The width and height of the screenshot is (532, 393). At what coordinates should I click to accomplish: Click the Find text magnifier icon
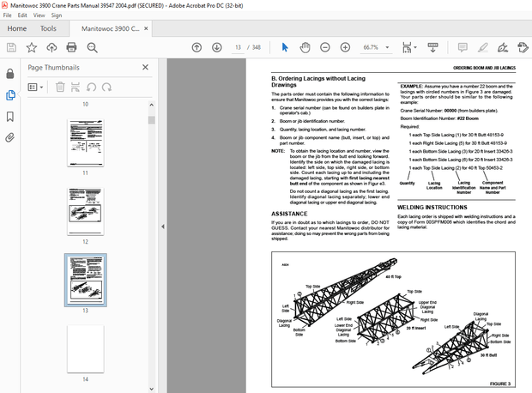tap(94, 47)
